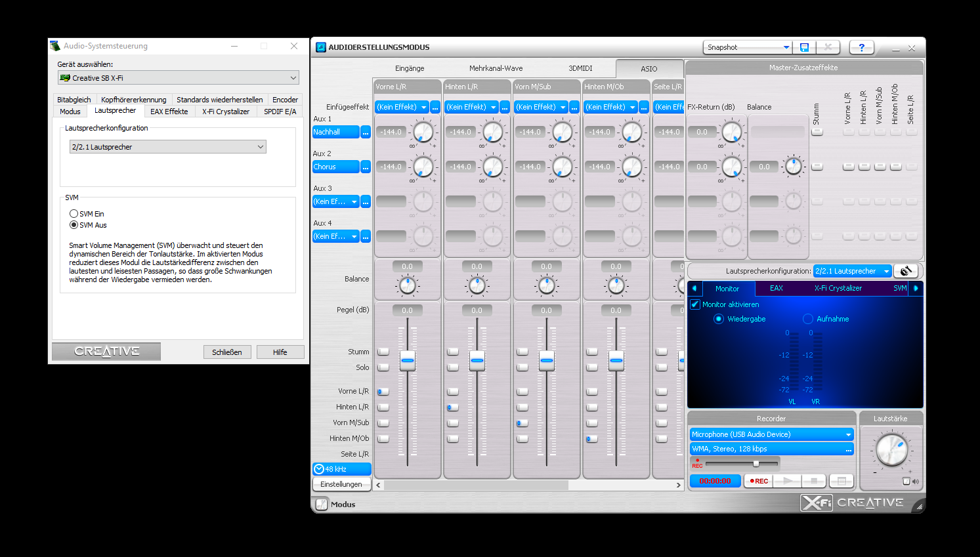Screen dimensions: 980x557
Task: Click the Creative logo button in Audio-Systemsteuerung
Action: point(106,352)
